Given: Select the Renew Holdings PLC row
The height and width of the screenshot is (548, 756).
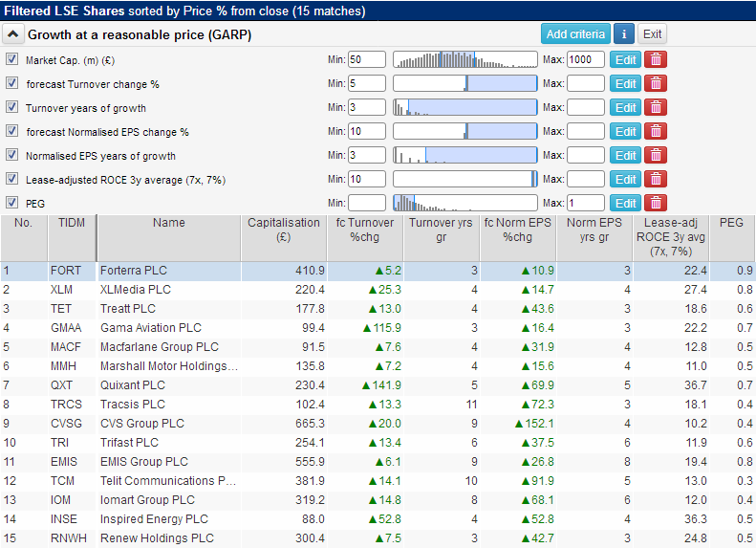Looking at the screenshot, I should point(378,538).
